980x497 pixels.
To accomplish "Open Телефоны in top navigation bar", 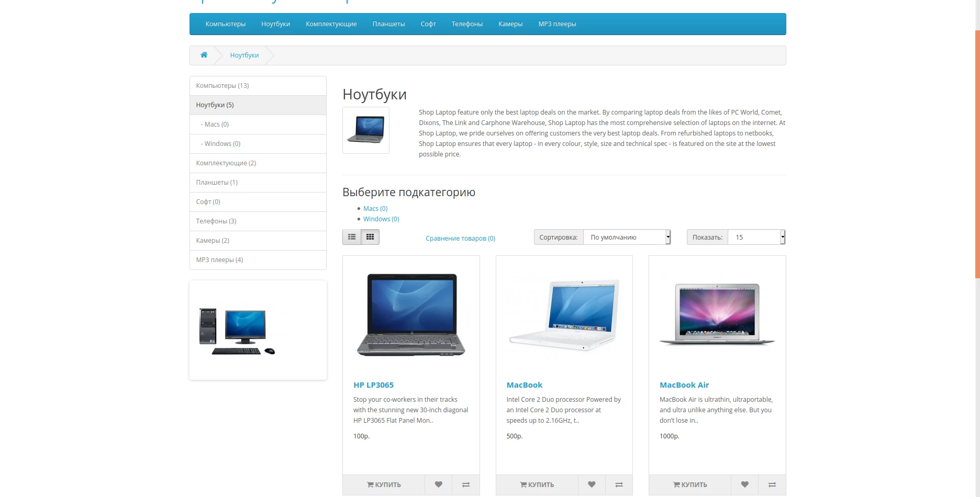I will click(467, 24).
